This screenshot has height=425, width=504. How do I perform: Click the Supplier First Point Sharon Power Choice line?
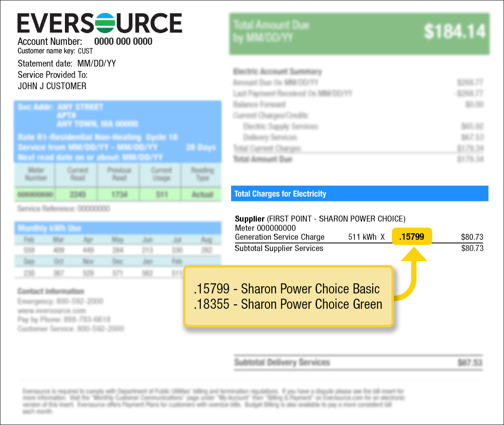tap(320, 219)
